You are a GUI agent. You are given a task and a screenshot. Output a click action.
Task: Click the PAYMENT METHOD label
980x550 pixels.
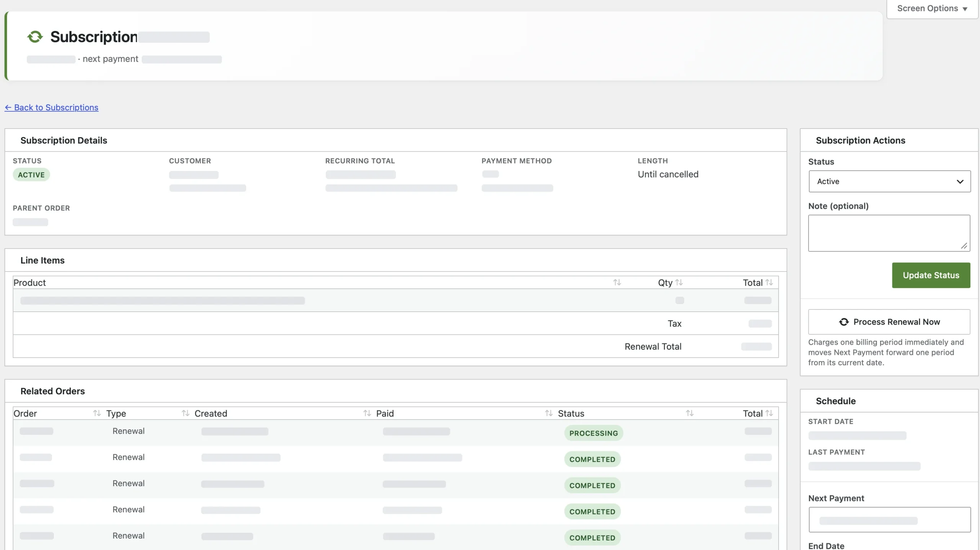tap(516, 161)
